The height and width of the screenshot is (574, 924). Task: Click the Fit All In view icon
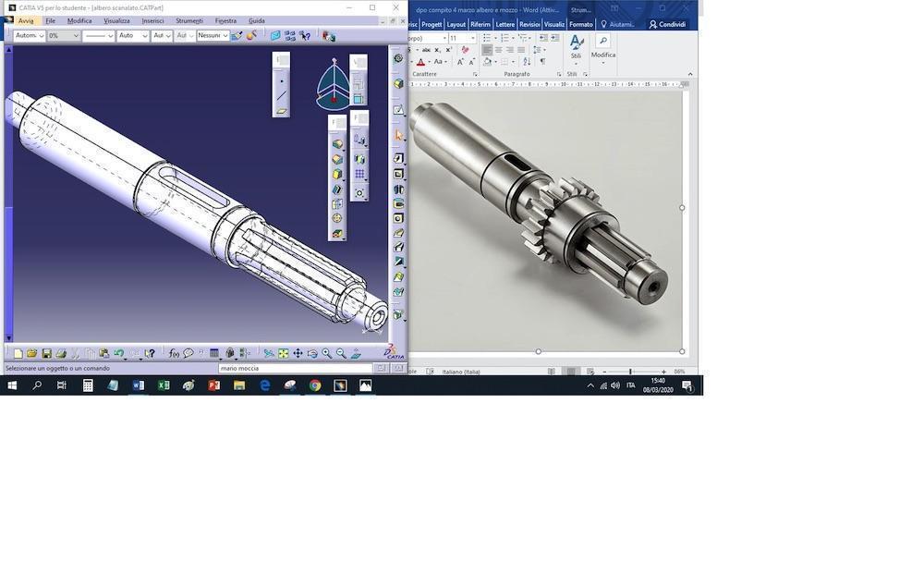point(284,353)
